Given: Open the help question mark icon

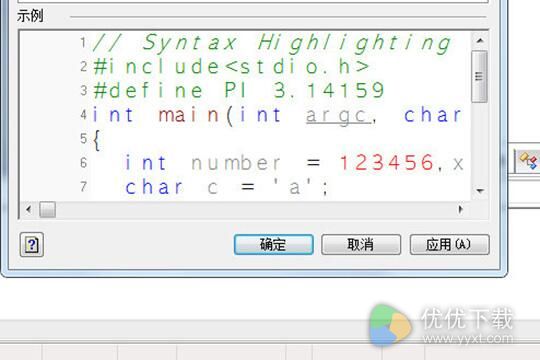Looking at the screenshot, I should (x=31, y=245).
